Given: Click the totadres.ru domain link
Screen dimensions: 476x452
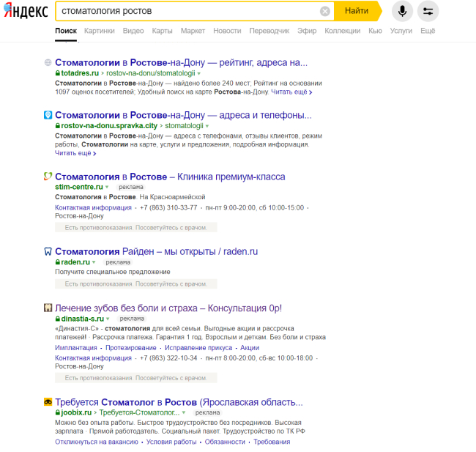Looking at the screenshot, I should (x=80, y=73).
